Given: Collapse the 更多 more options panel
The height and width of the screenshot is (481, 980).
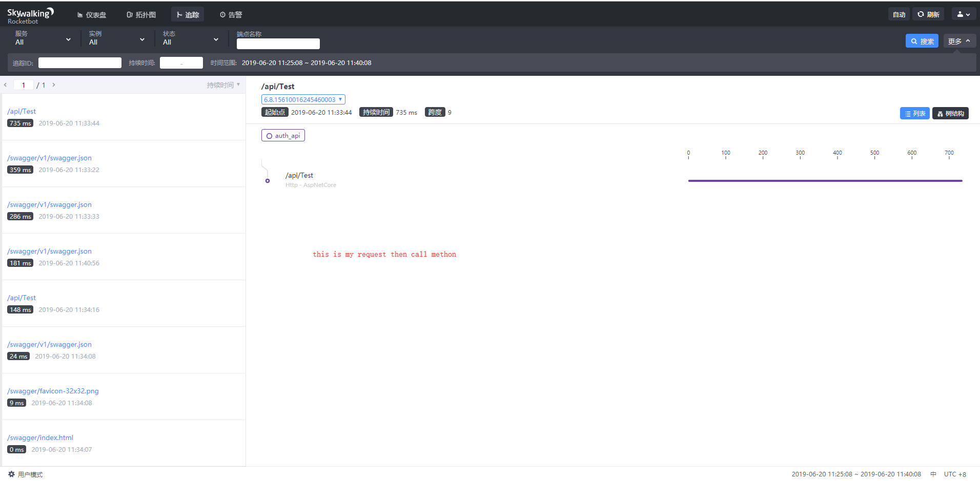Looking at the screenshot, I should pos(959,40).
